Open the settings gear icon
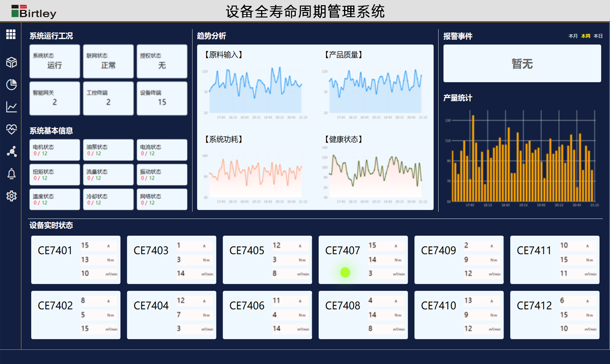Image resolution: width=610 pixels, height=364 pixels. [x=11, y=196]
